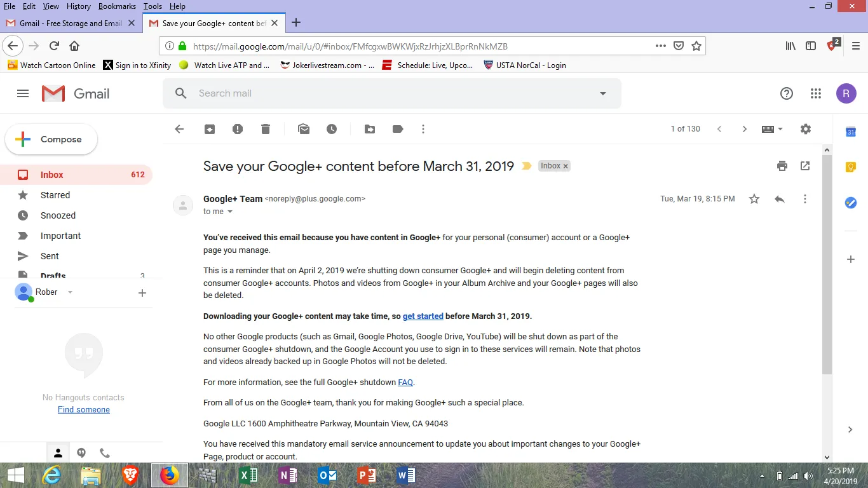
Task: Go to Firefox home page
Action: 74,46
